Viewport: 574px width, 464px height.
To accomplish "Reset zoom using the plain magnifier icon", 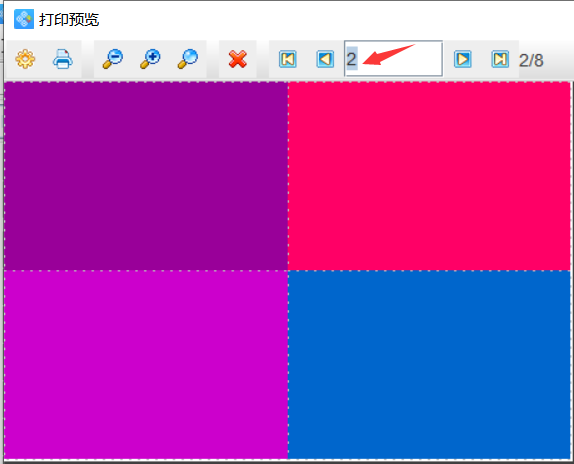I will pos(188,59).
